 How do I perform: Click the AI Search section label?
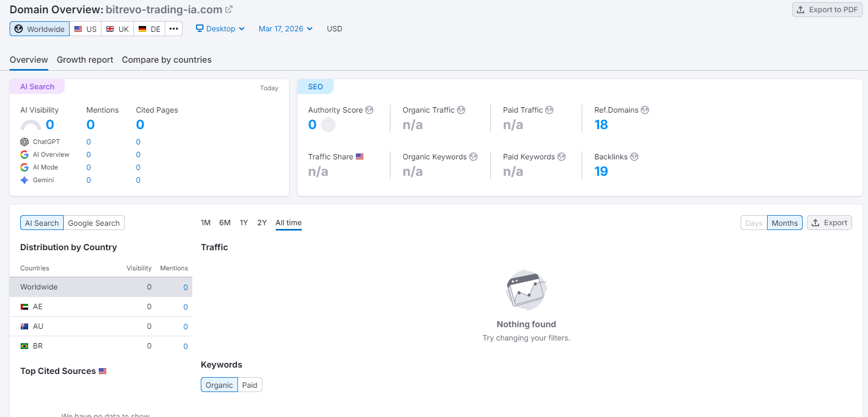[37, 87]
